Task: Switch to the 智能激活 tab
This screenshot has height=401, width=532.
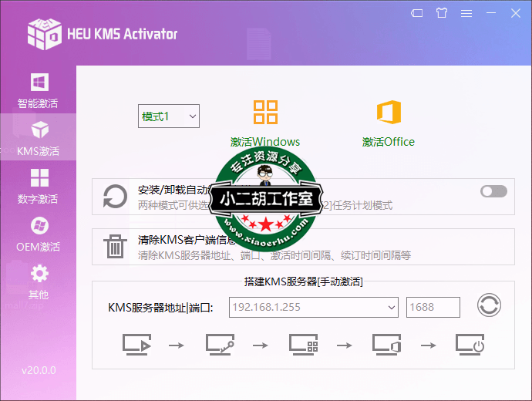Action: click(38, 90)
